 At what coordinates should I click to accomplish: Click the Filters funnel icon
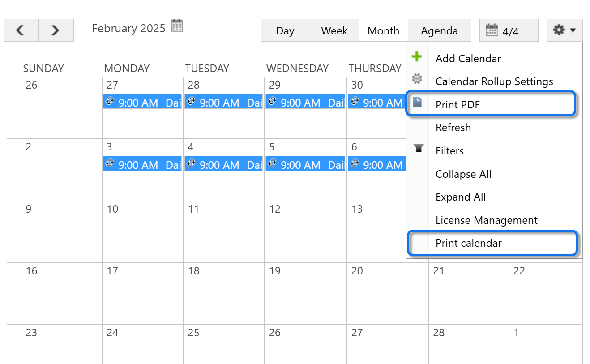click(419, 148)
